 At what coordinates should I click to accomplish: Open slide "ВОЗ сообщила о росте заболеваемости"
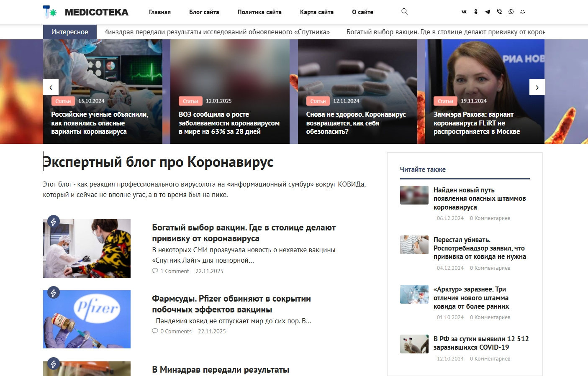[229, 123]
